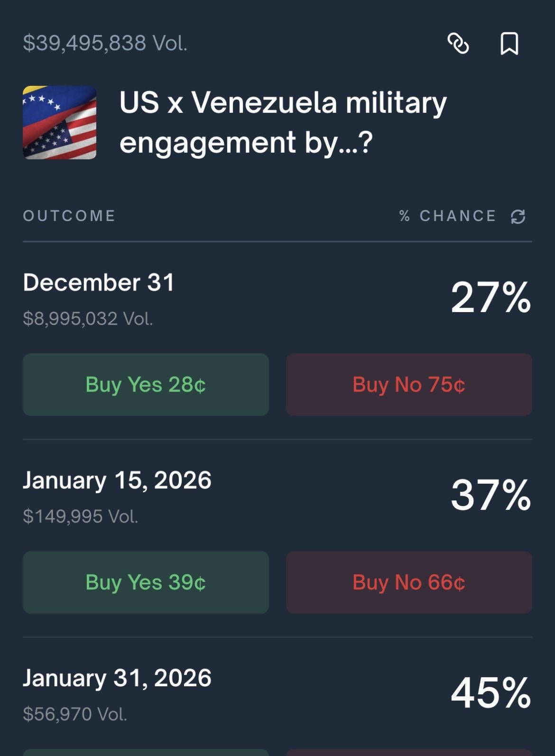
Task: Tap the 45% chance value
Action: (x=490, y=693)
